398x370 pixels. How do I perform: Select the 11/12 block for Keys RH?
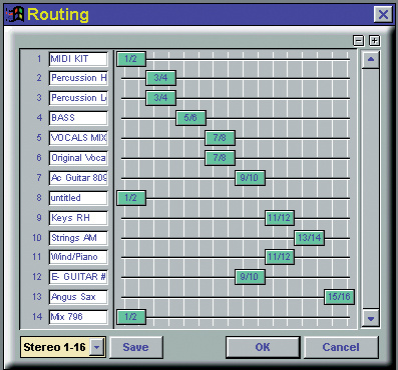point(279,218)
